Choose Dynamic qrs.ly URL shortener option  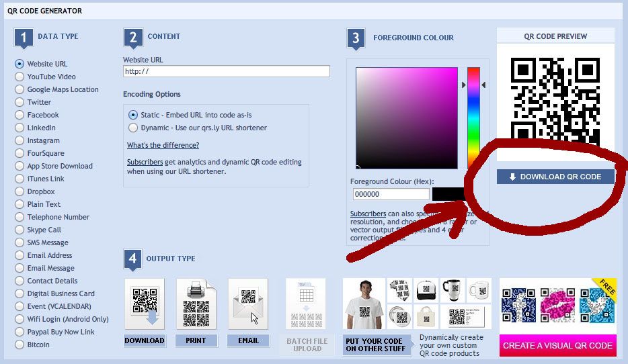(133, 128)
